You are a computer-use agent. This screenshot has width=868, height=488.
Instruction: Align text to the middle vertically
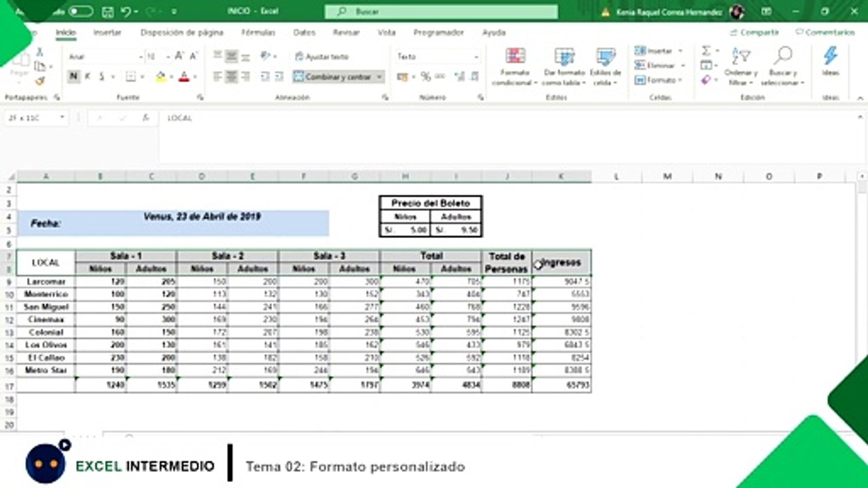pos(231,56)
